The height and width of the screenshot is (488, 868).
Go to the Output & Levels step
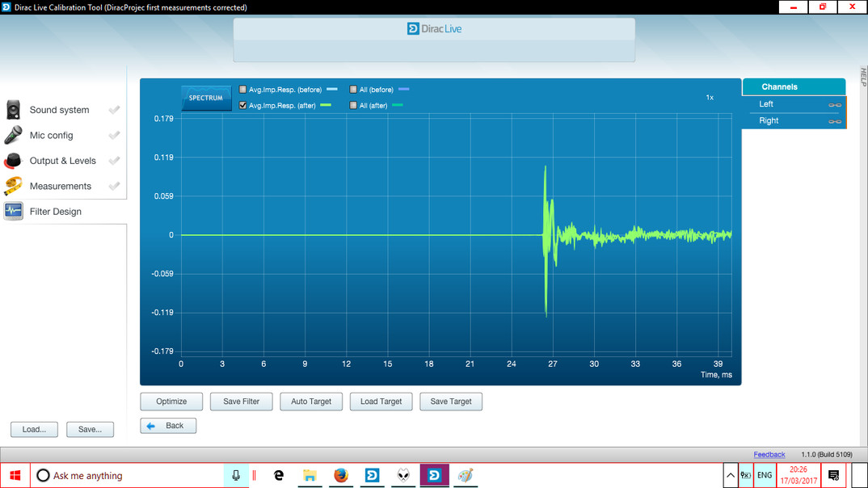(63, 161)
